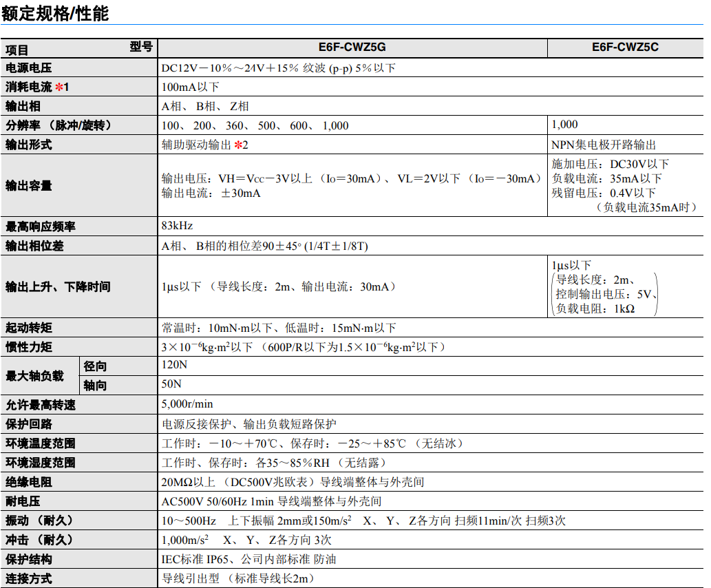This screenshot has width=711, height=588.
Task: Click the 输出上升、下降时间 row label
Action: [58, 286]
